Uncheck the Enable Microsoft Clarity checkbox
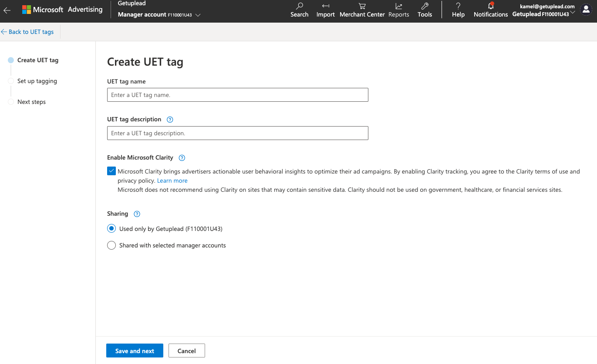 [111, 171]
